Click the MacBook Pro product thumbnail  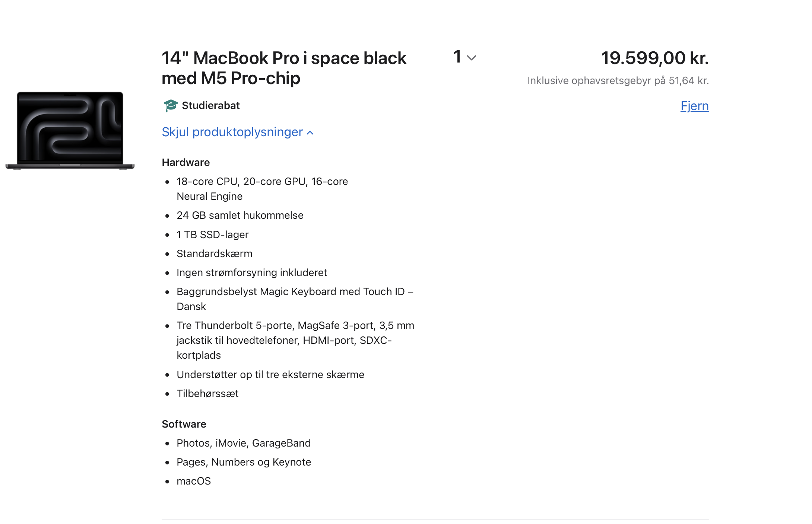coord(70,130)
